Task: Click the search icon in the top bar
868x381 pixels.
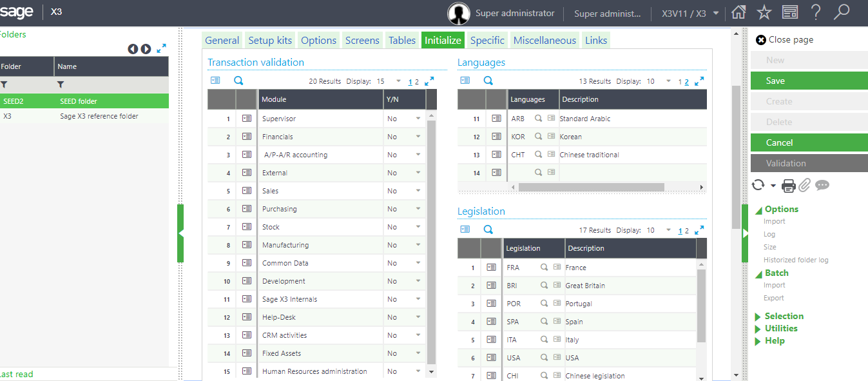Action: click(x=842, y=12)
